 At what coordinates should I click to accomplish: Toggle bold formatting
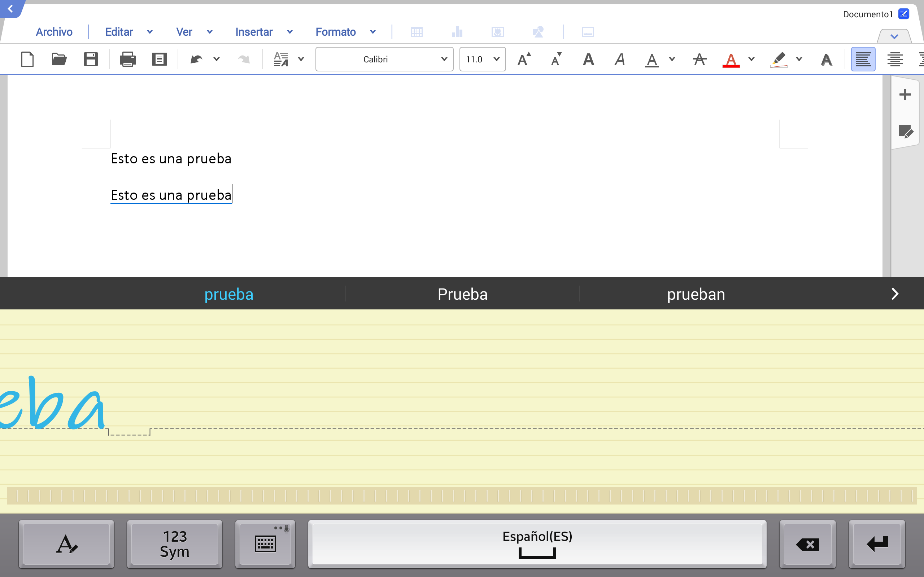(x=588, y=59)
